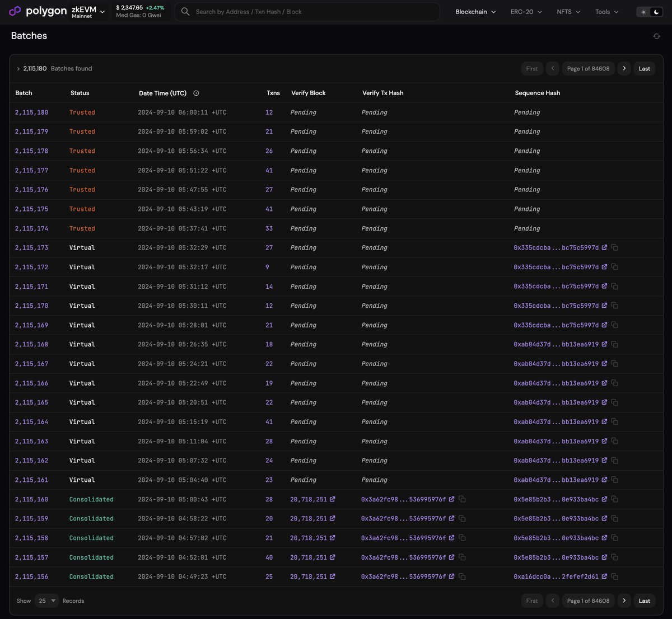Viewport: 672px width, 619px height.
Task: Click the search magnifier icon
Action: (185, 11)
